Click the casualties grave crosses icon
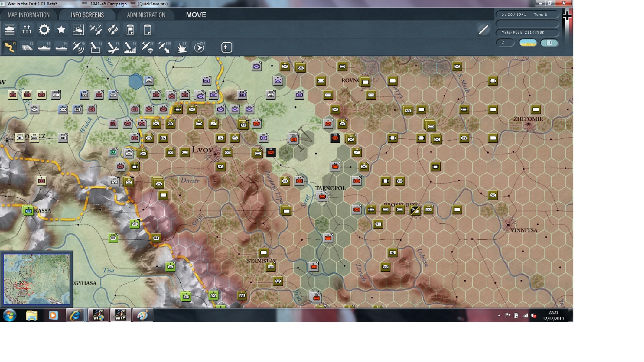 27,30
